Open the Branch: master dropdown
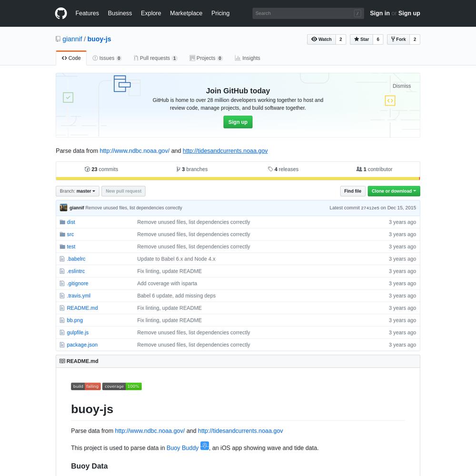 coord(78,191)
